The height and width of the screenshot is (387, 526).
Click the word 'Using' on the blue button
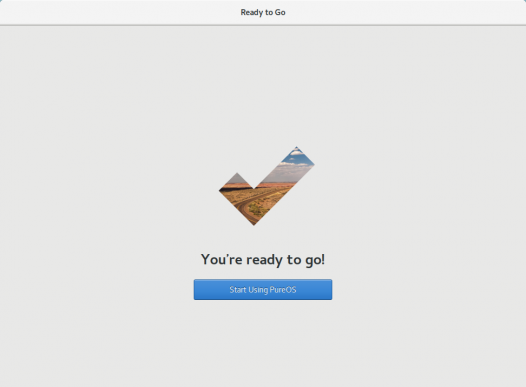point(257,290)
